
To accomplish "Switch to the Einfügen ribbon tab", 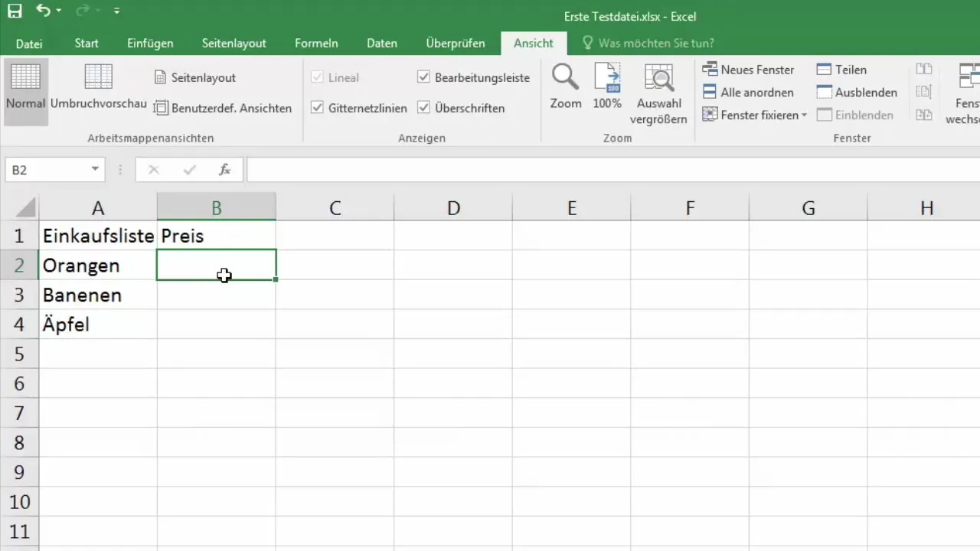I will click(x=150, y=44).
